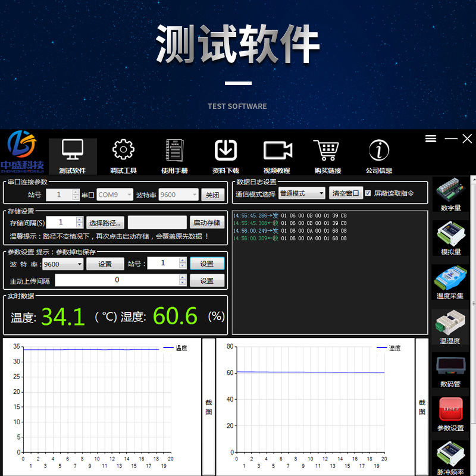The height and width of the screenshot is (476, 476).
Task: Select the 温湿度 device icon
Action: (x=451, y=327)
